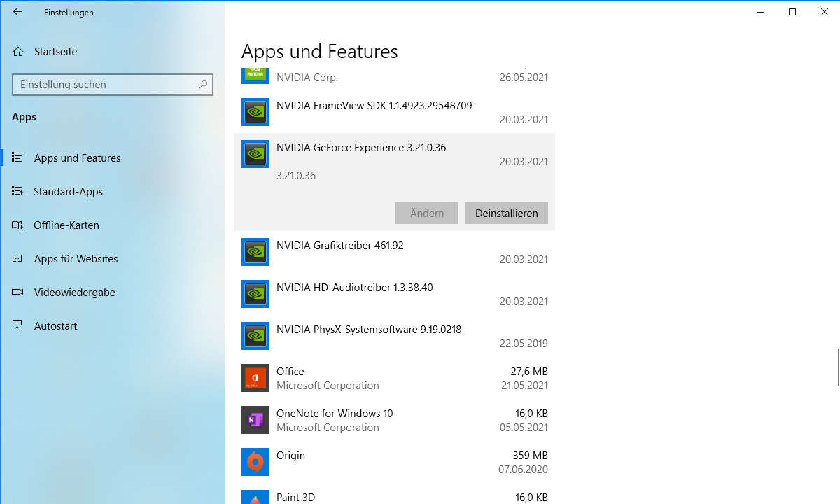Click the NVIDIA FrameView SDK app icon
The image size is (840, 504).
pyautogui.click(x=255, y=112)
